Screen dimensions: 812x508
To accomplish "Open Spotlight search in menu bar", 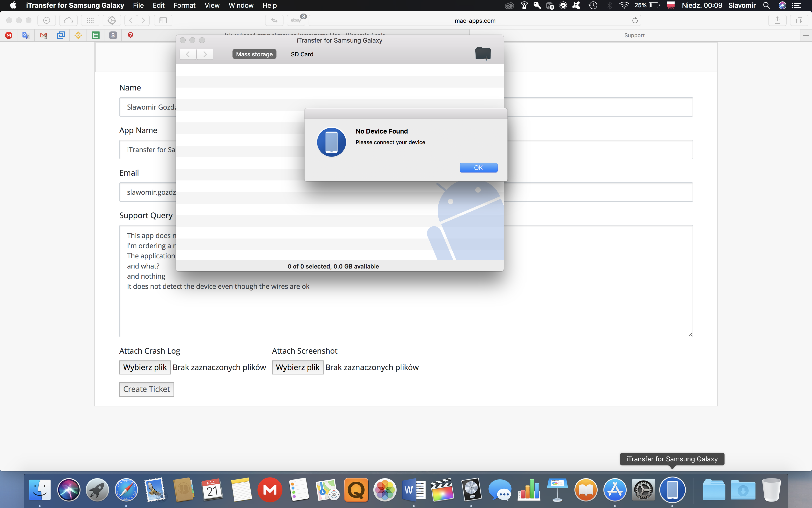I will [766, 5].
